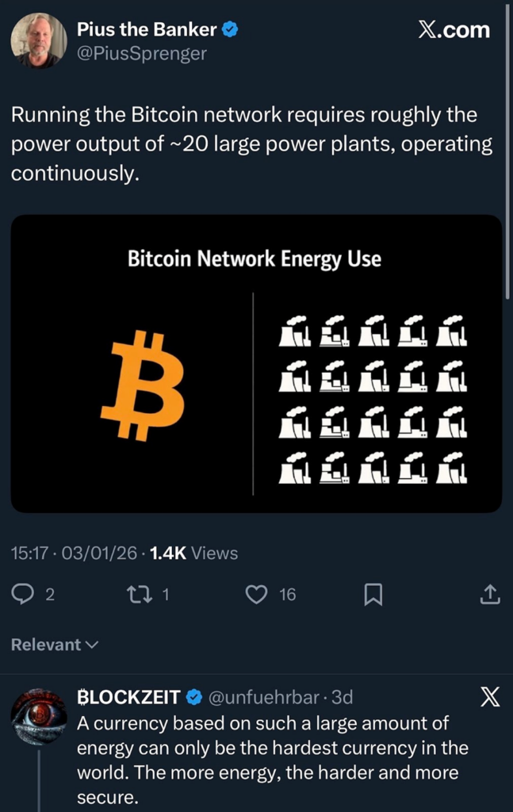
Task: Click the Pius the Banker display name
Action: (x=147, y=30)
